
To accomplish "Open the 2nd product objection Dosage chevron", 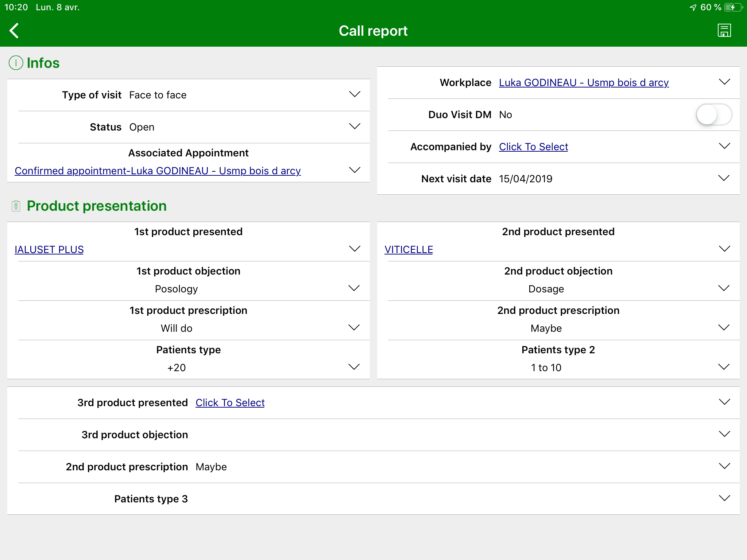I will [724, 288].
